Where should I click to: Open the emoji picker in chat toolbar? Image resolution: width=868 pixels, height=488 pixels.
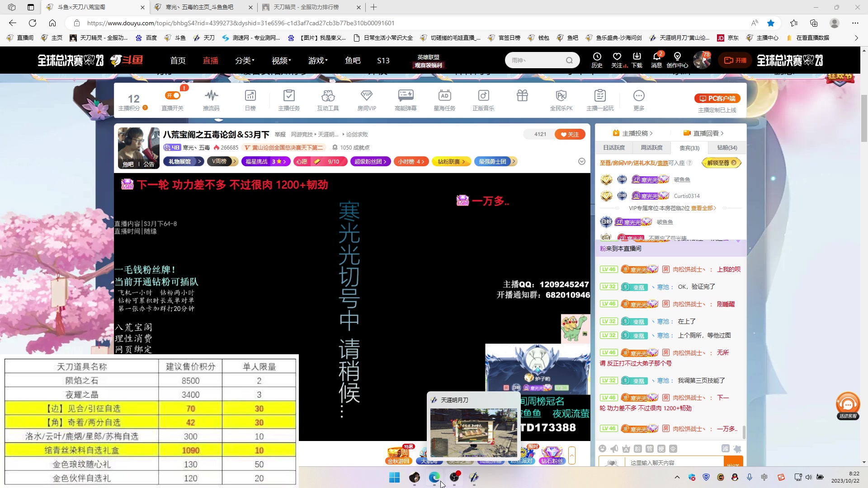[x=602, y=448]
